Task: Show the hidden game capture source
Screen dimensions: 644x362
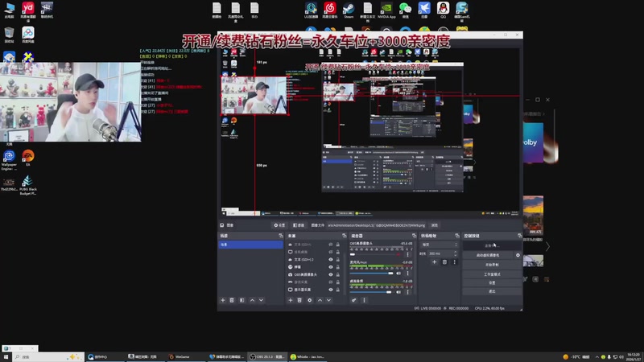Action: point(331,282)
